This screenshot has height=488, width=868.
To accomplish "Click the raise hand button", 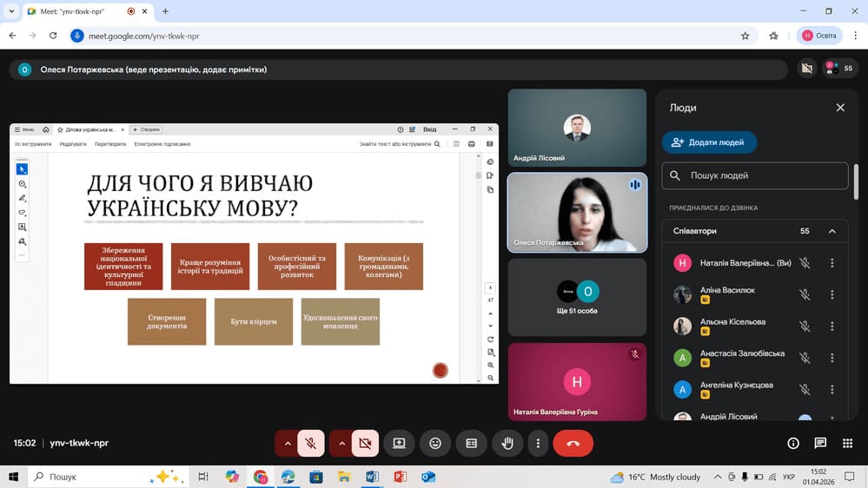I will pyautogui.click(x=507, y=443).
